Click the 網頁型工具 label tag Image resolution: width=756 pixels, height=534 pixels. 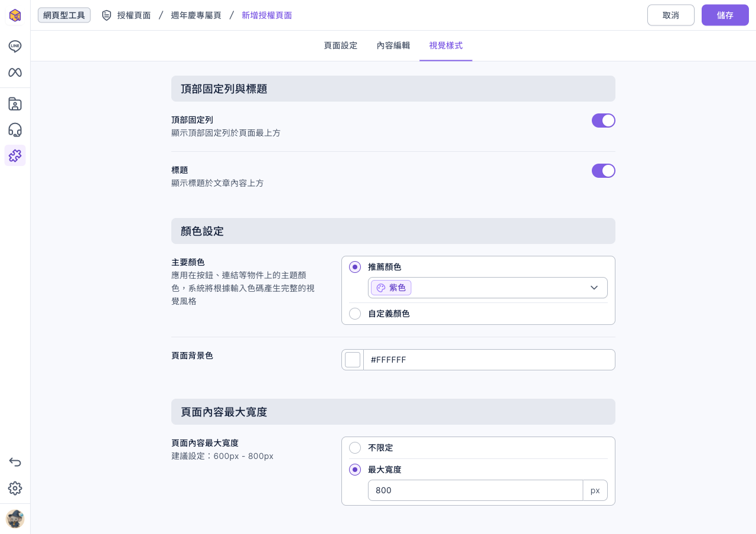click(x=64, y=15)
